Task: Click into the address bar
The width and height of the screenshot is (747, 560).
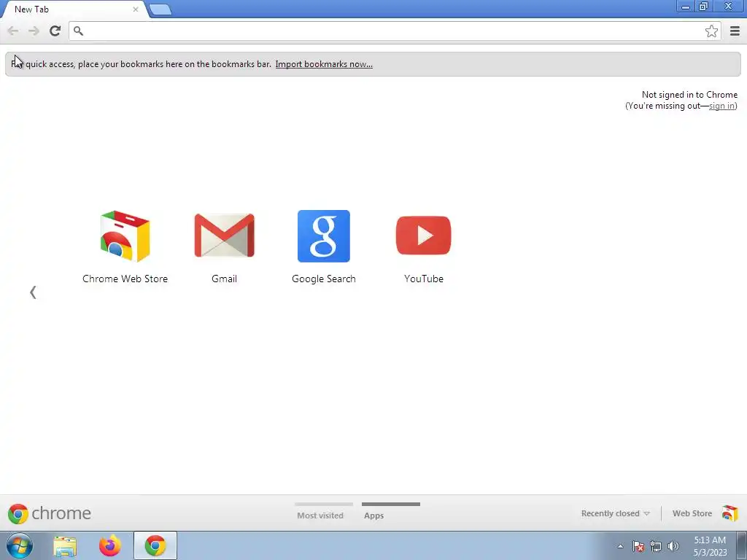Action: pyautogui.click(x=395, y=31)
